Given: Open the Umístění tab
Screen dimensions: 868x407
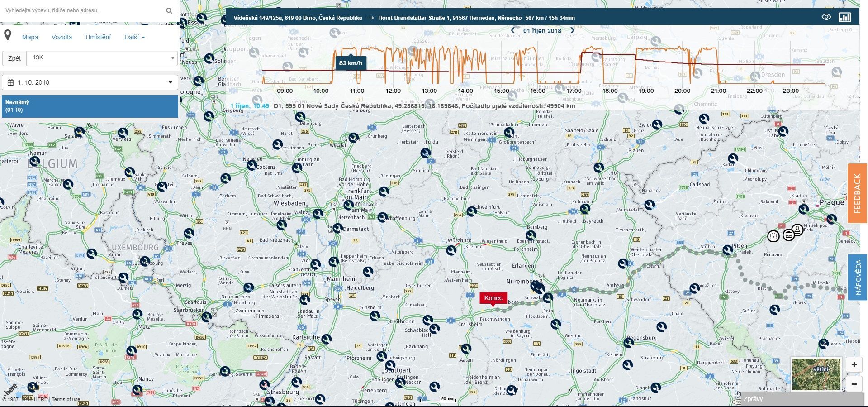Looking at the screenshot, I should pyautogui.click(x=98, y=37).
